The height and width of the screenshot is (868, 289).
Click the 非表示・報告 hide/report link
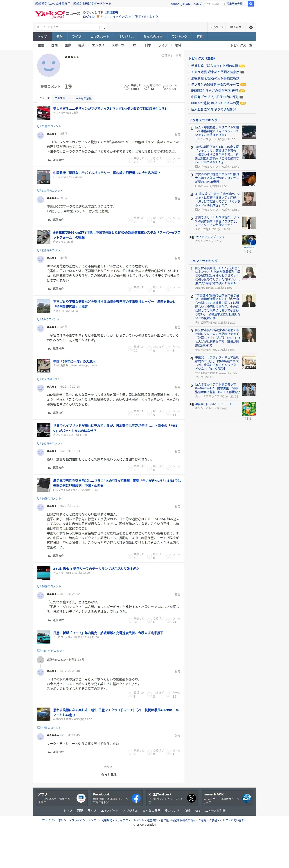tap(171, 55)
